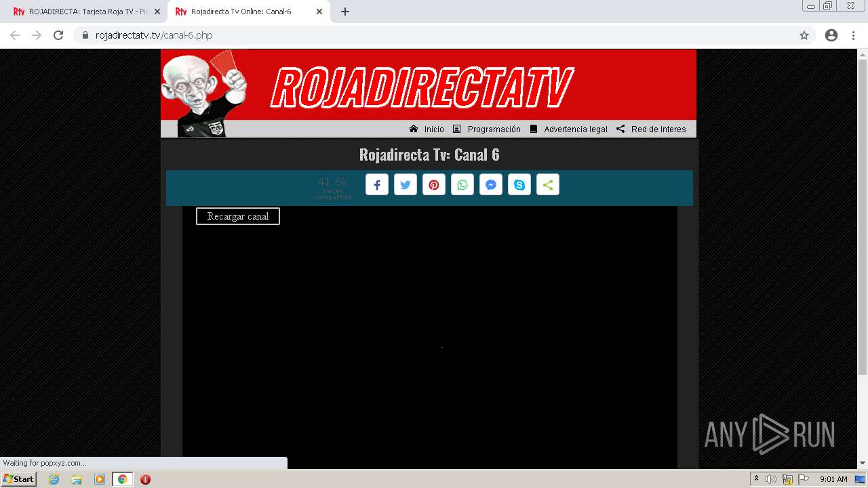Viewport: 868px width, 488px height.
Task: Click the 41.8k share count
Action: (x=332, y=182)
